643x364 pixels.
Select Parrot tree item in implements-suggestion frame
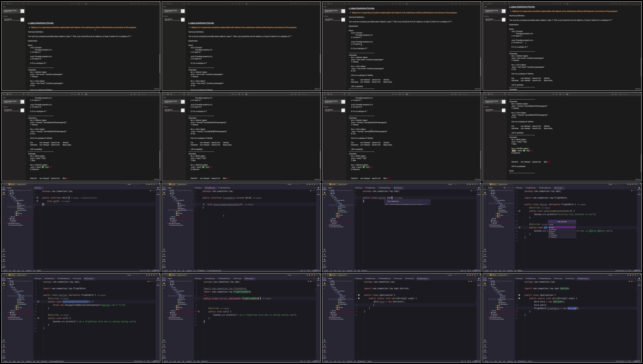click(343, 205)
